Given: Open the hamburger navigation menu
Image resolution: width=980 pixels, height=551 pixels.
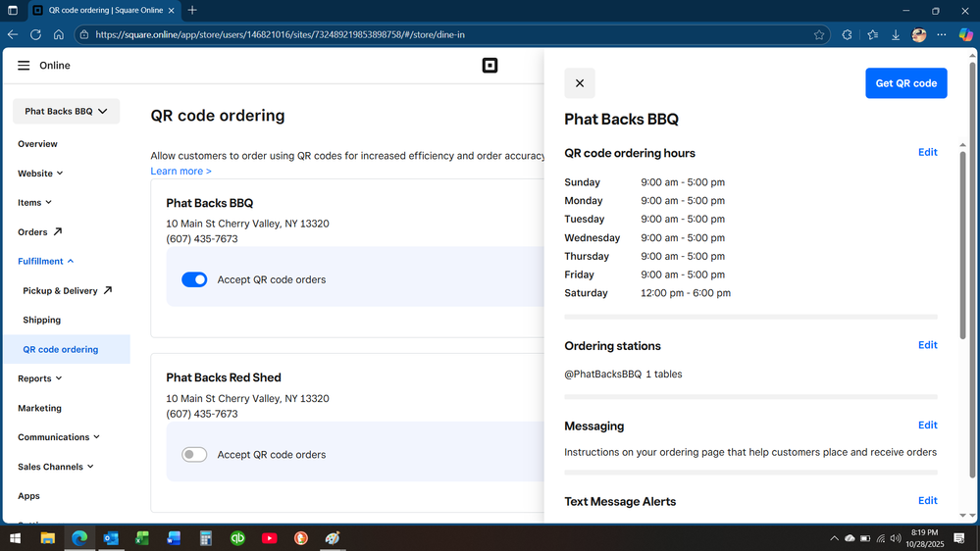Looking at the screenshot, I should point(24,66).
